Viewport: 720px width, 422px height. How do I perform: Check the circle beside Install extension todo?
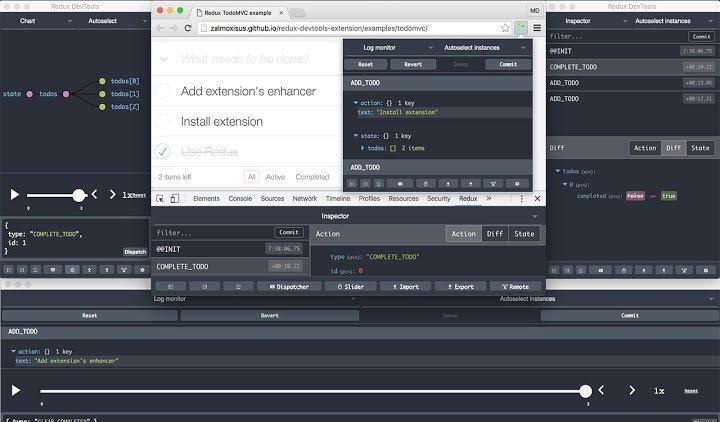pyautogui.click(x=163, y=121)
